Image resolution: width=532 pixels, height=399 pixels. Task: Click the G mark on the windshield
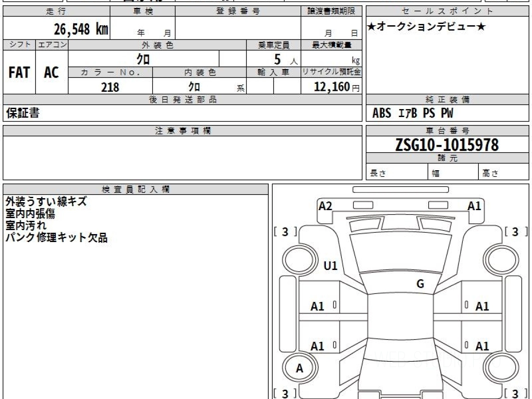coord(420,284)
